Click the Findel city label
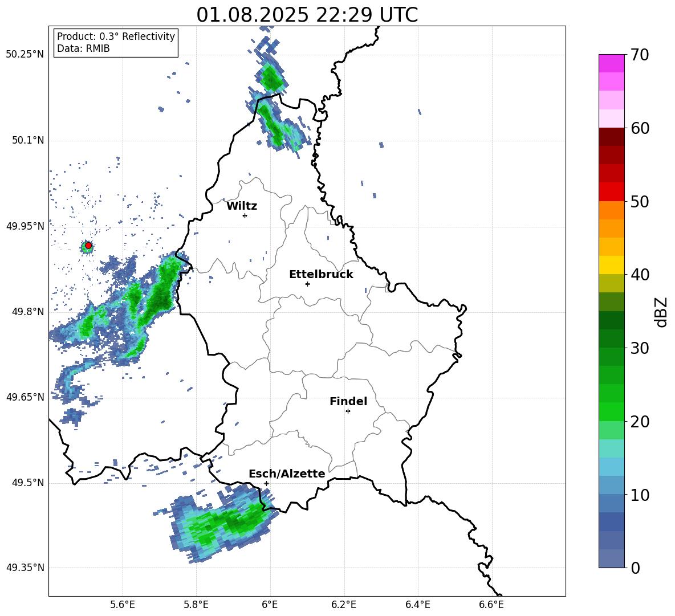This screenshot has width=675, height=616. pos(348,401)
